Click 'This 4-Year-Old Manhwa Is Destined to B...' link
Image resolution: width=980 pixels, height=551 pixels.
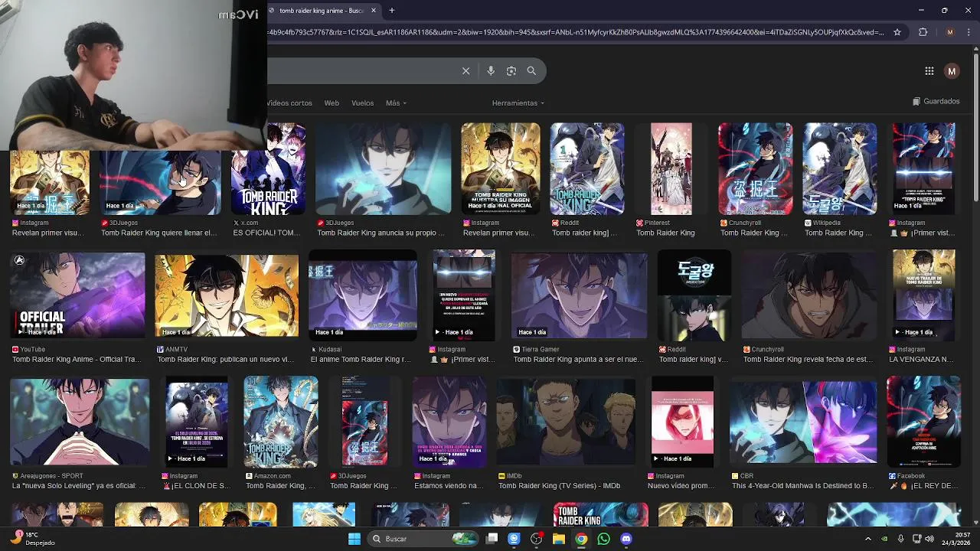click(802, 485)
